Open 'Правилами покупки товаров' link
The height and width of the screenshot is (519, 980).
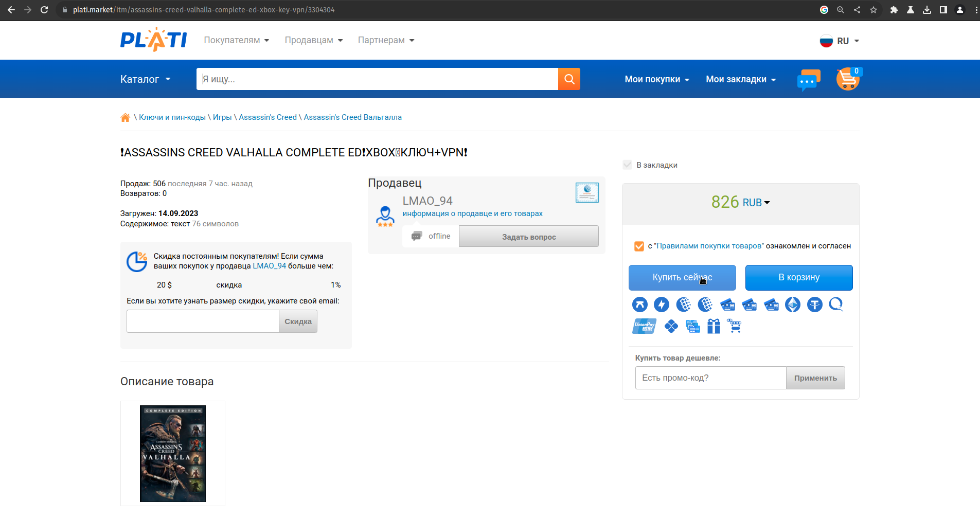(x=709, y=246)
